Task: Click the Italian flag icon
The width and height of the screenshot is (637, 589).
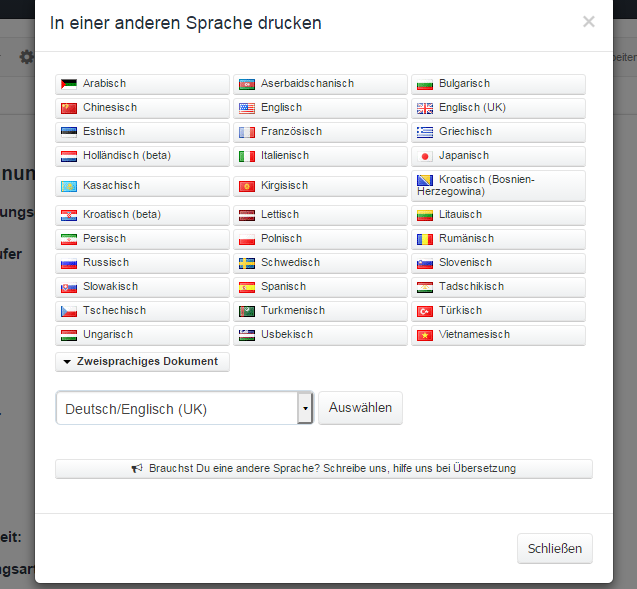Action: click(x=247, y=156)
